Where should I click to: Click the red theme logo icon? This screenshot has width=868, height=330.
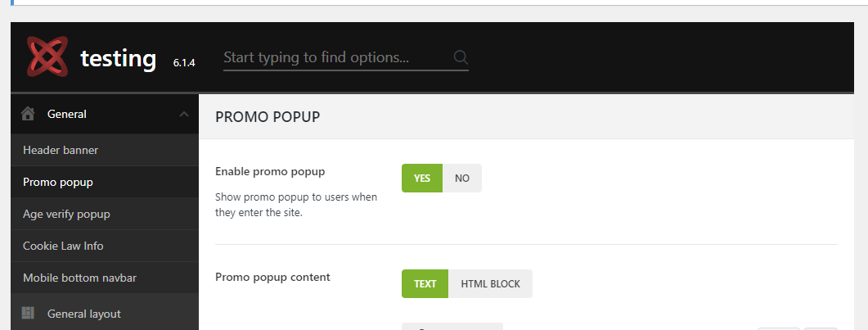pos(47,57)
